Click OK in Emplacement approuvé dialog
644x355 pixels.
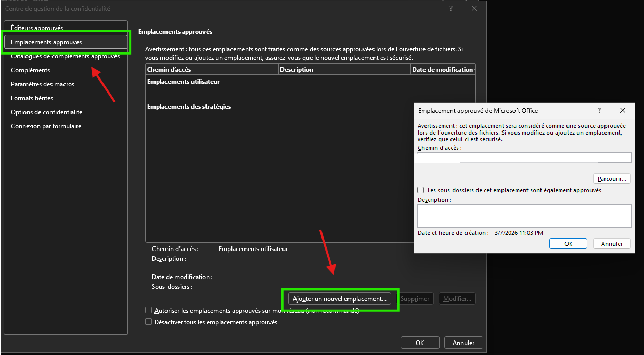click(568, 244)
